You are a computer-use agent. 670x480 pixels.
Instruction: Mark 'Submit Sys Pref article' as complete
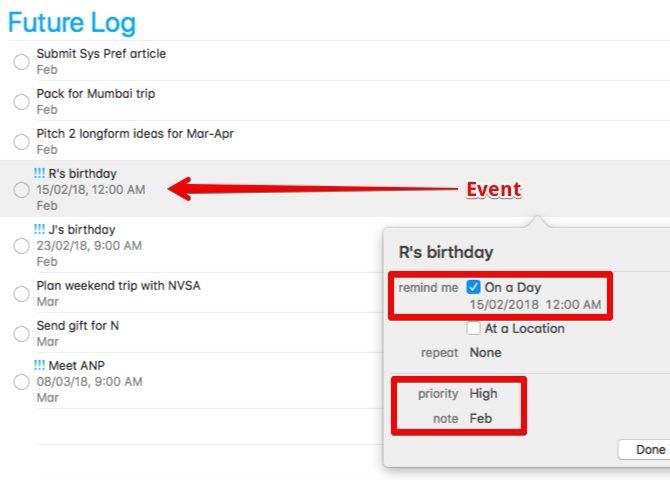(21, 62)
